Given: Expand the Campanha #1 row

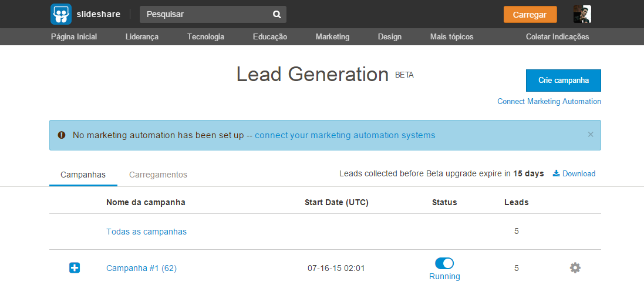Looking at the screenshot, I should [x=75, y=268].
